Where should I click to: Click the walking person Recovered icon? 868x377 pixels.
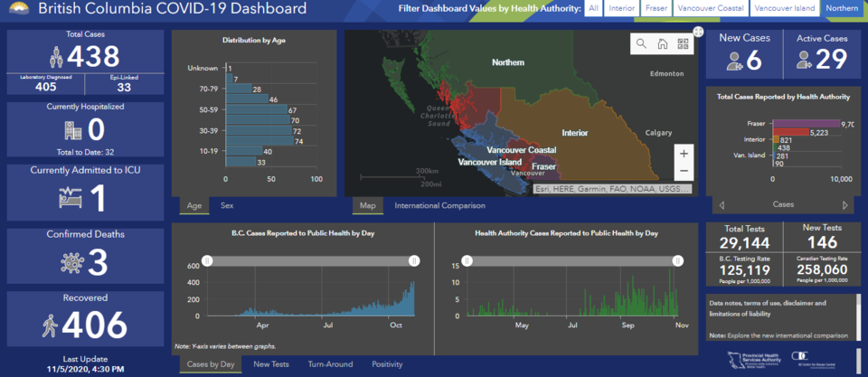click(50, 325)
